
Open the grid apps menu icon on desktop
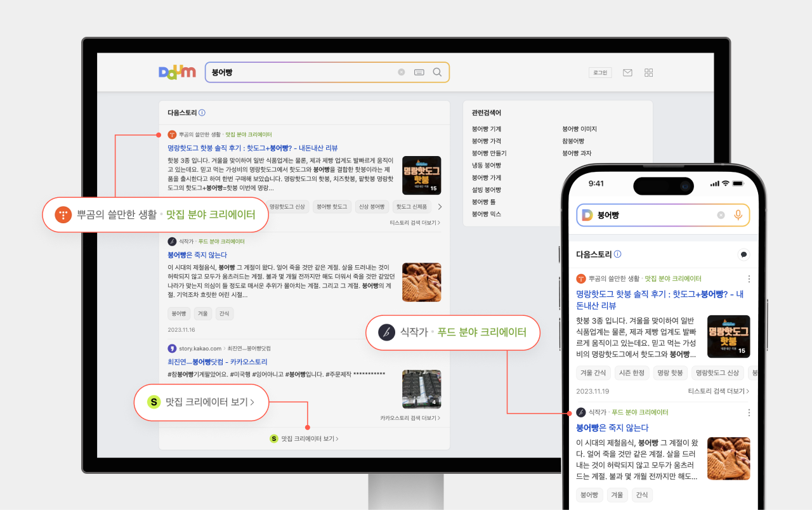point(648,73)
